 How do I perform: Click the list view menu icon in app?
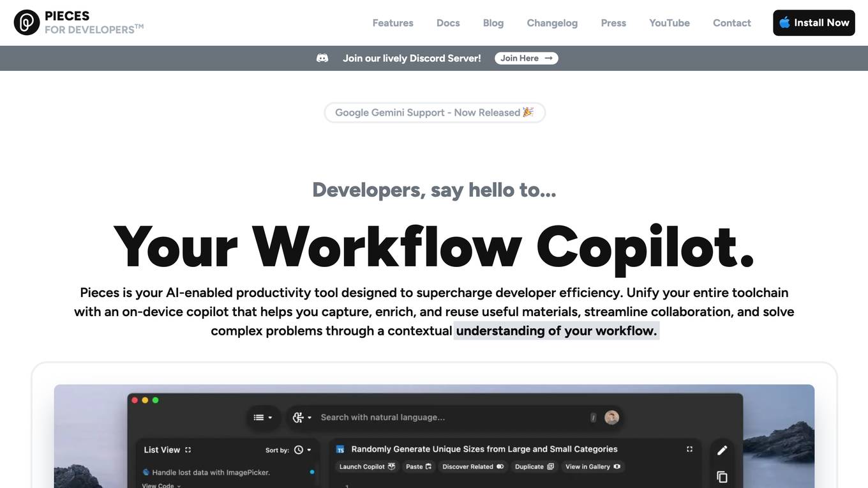click(258, 417)
